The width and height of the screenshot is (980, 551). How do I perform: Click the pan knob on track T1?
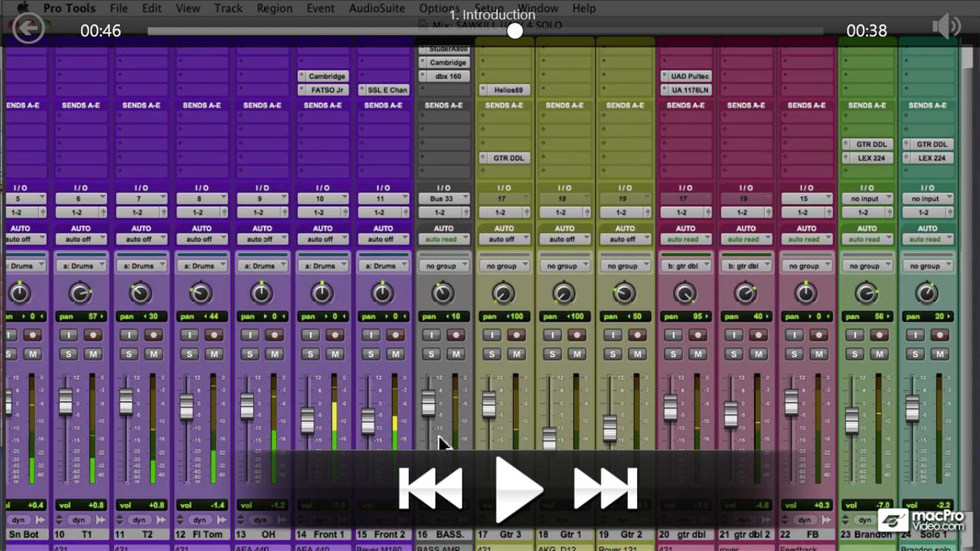[80, 293]
